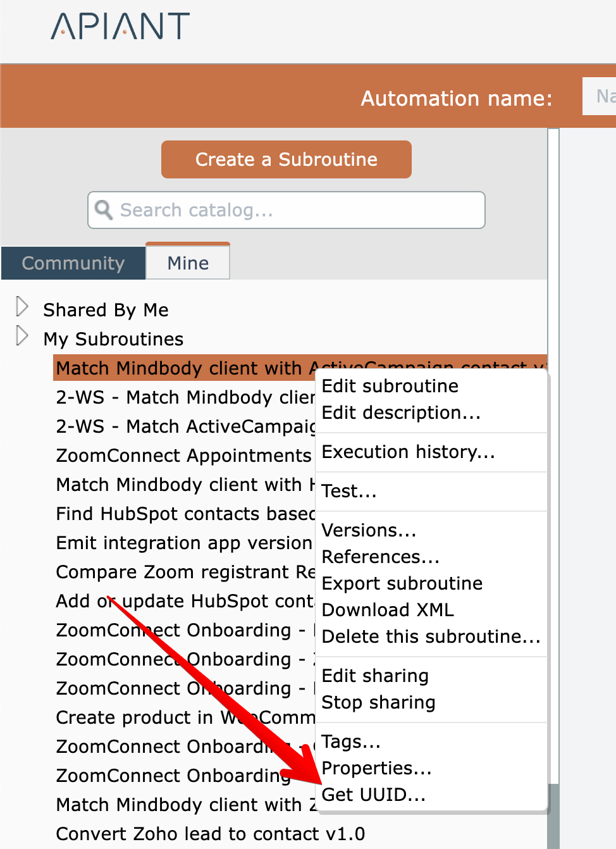This screenshot has height=849, width=616.
Task: Select Edit subroutine in context menu
Action: [x=390, y=386]
